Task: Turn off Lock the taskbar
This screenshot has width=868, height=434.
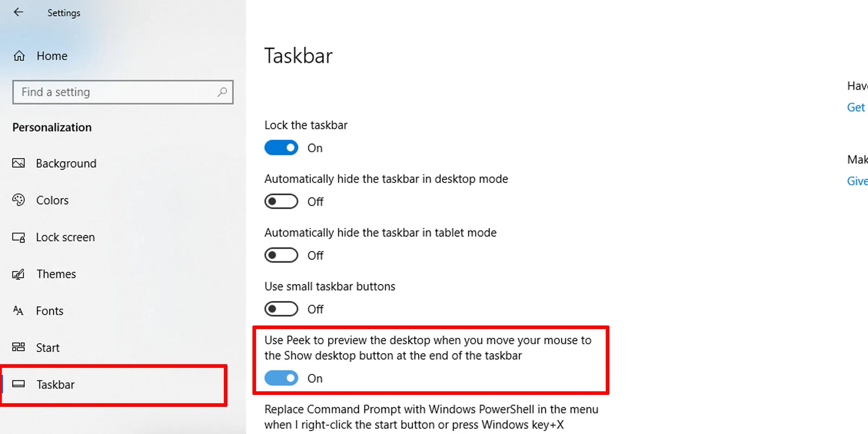Action: (x=281, y=148)
